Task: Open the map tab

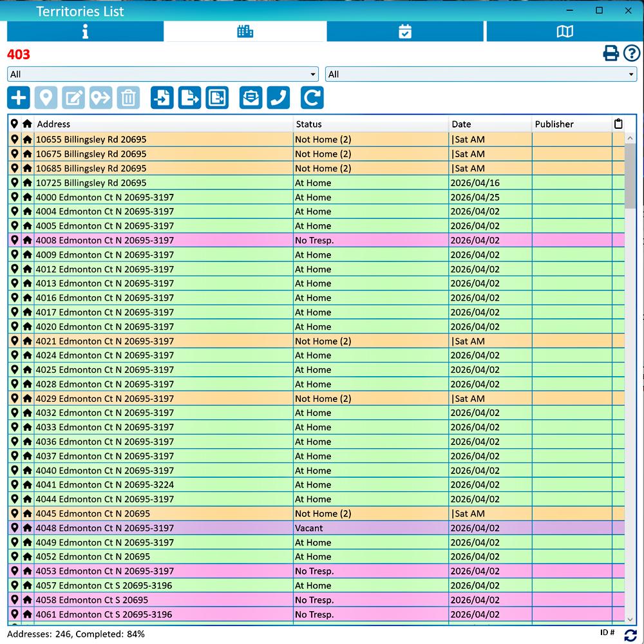Action: pos(564,32)
